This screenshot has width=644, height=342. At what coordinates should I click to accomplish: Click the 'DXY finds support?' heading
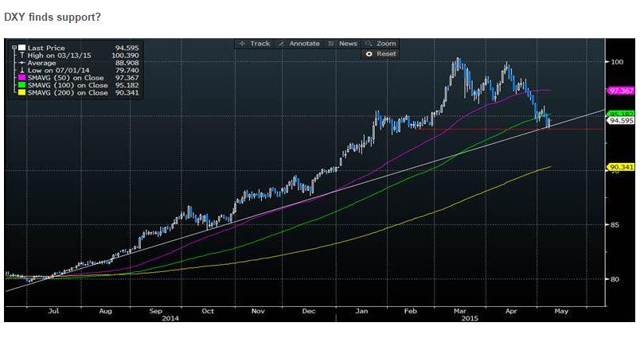(53, 17)
